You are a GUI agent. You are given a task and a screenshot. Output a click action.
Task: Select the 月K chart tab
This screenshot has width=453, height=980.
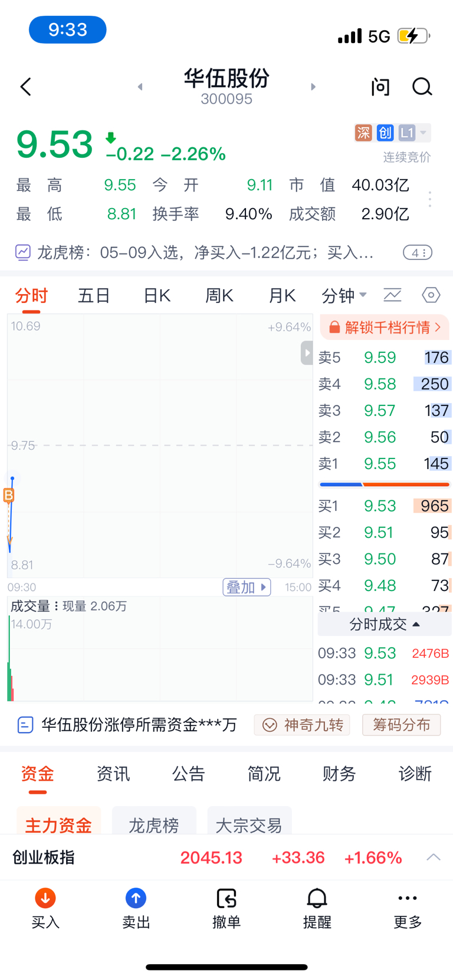pyautogui.click(x=282, y=295)
